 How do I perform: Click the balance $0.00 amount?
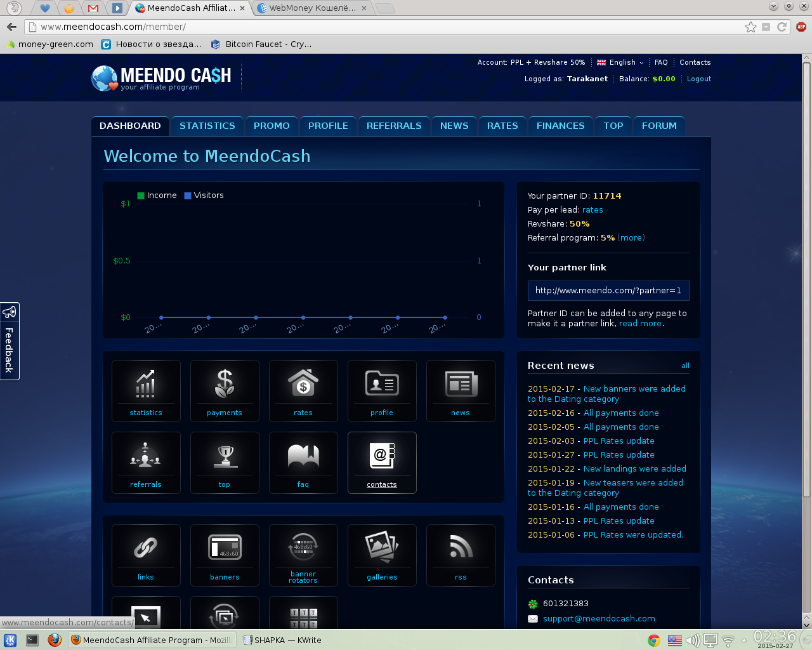664,79
